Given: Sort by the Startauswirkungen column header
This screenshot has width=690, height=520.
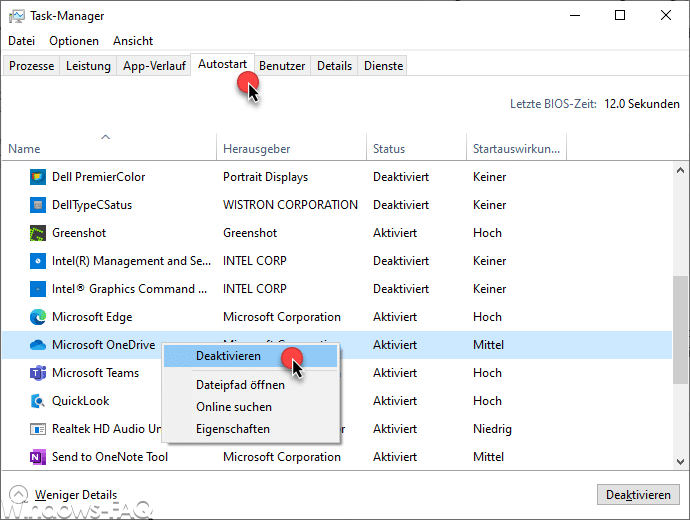Looking at the screenshot, I should tap(517, 149).
